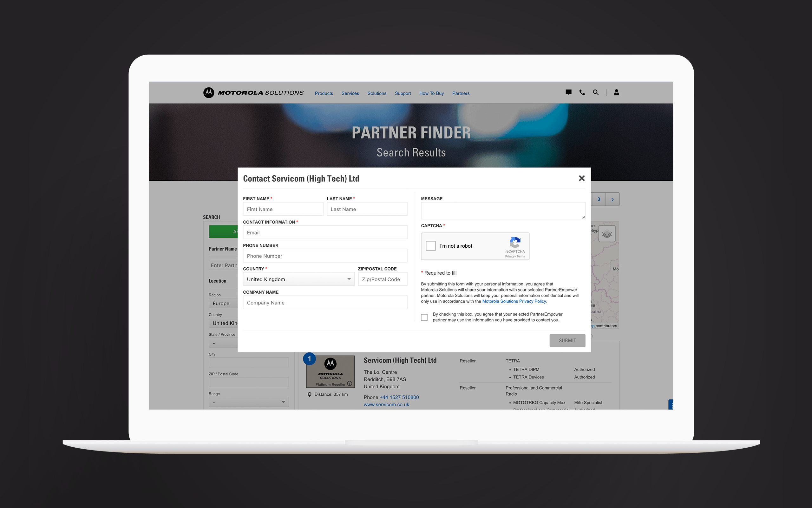The width and height of the screenshot is (812, 508).
Task: Click the result marker number 1
Action: (309, 359)
